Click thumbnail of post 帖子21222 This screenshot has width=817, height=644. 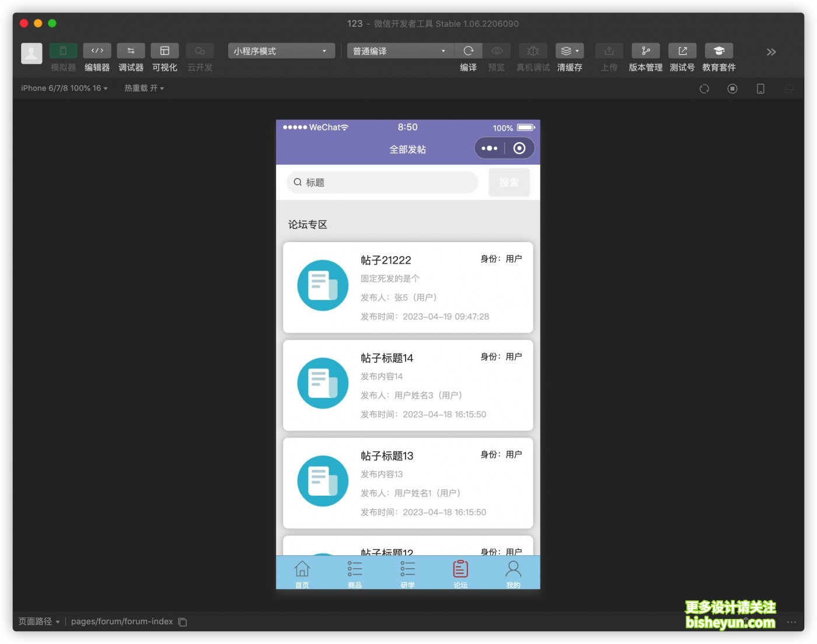click(x=323, y=285)
